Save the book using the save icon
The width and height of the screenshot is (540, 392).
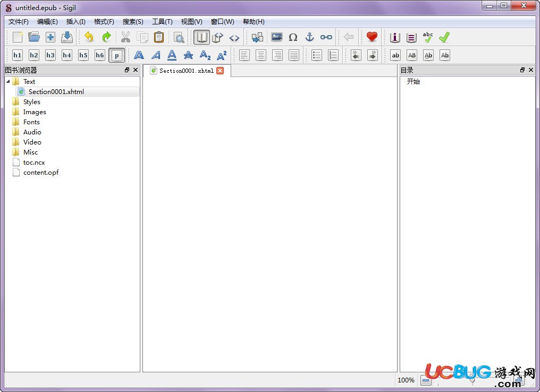67,37
